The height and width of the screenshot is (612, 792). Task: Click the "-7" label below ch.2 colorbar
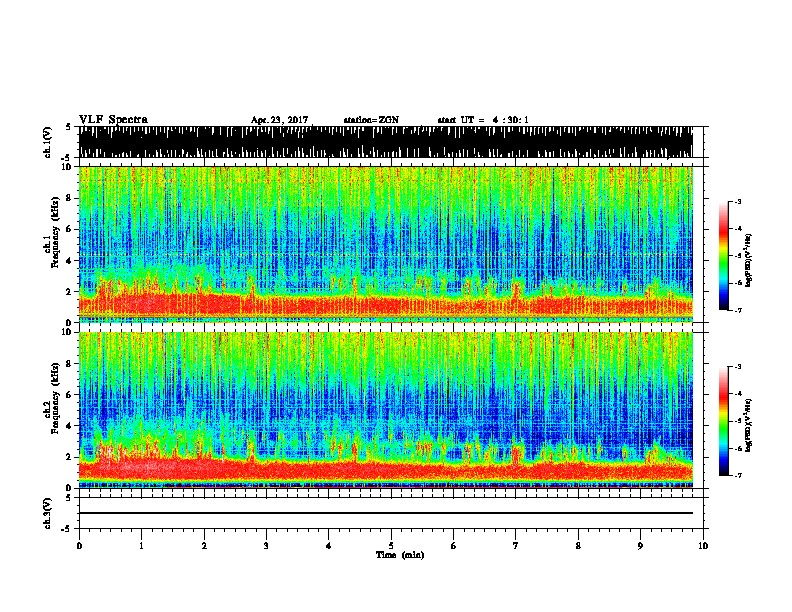[738, 475]
